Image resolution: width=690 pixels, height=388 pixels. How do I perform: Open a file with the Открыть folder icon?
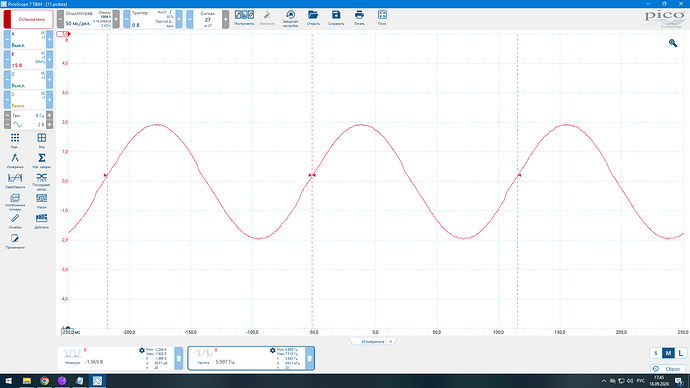point(313,18)
